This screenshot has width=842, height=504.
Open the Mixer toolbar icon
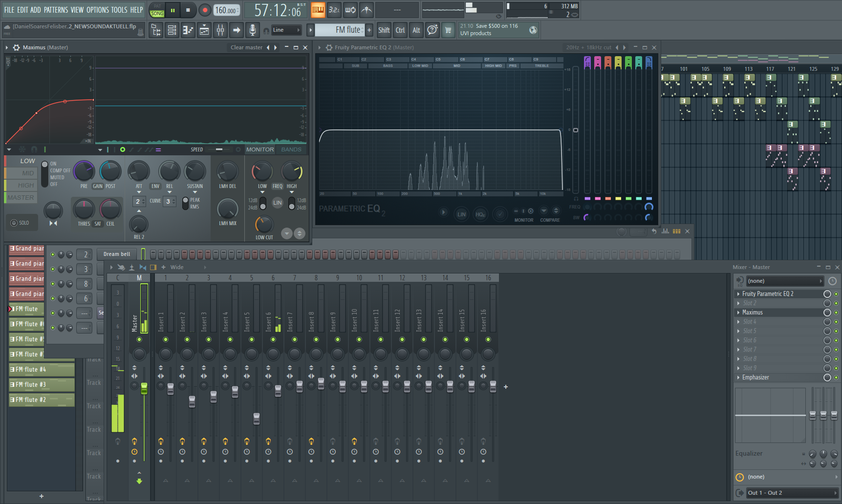pyautogui.click(x=220, y=30)
